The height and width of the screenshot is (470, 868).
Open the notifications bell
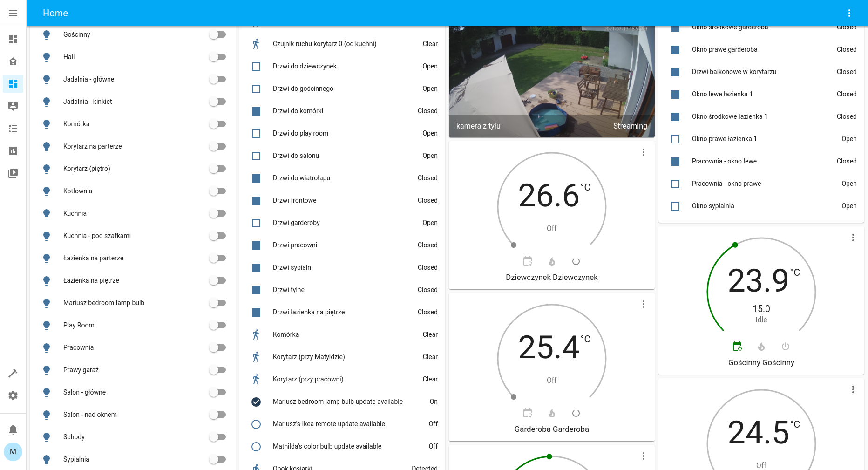13,429
